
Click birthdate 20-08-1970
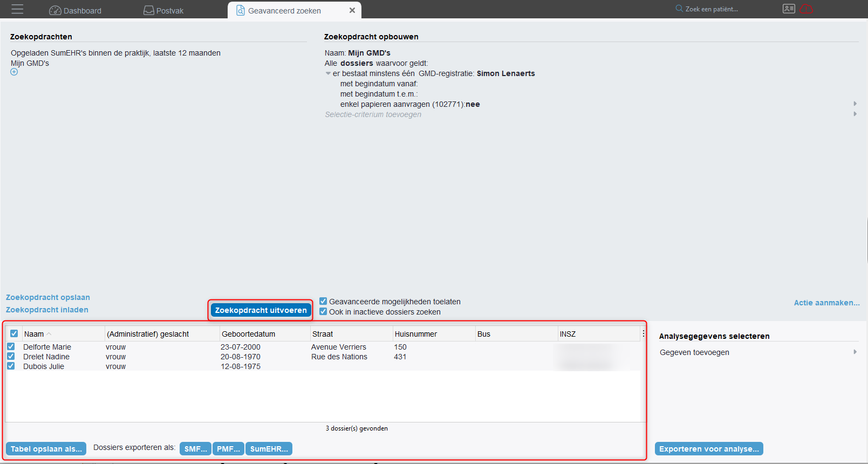[x=241, y=357]
